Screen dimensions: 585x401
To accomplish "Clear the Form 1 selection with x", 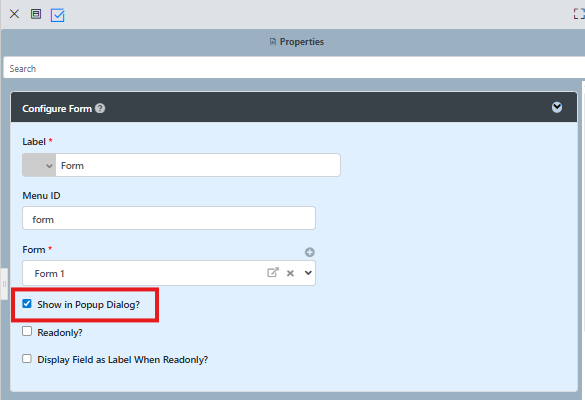I will pyautogui.click(x=290, y=273).
